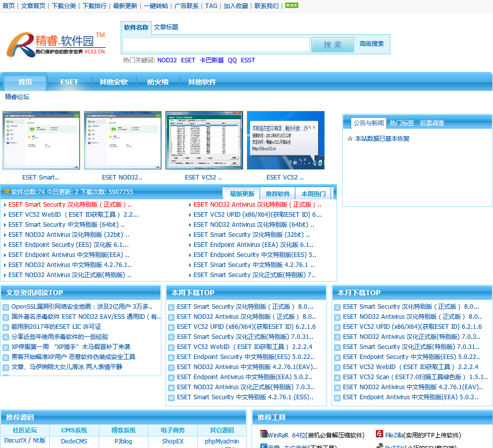Image resolution: width=493 pixels, height=448 pixels.
Task: Click the star icon beside 本站数据已基本恢复
Action: [350, 139]
